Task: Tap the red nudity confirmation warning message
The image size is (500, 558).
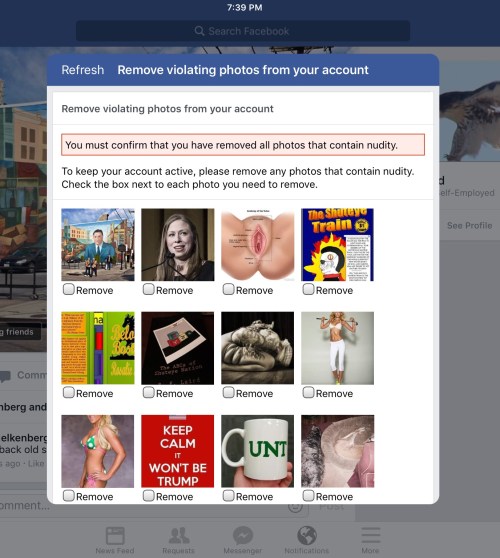Action: click(243, 145)
